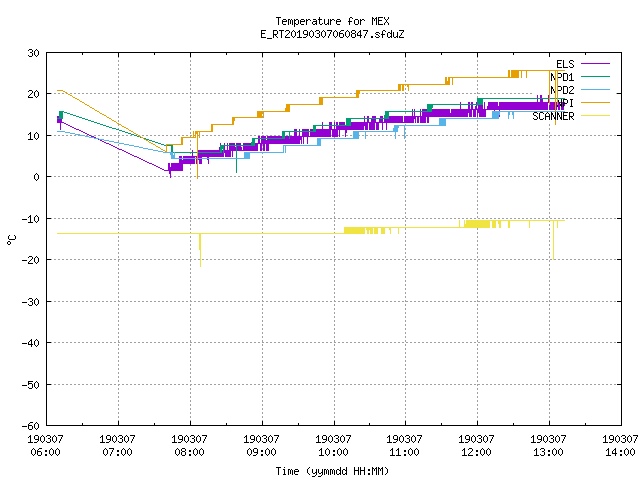Click the 'Time (yymmdd HH:MM)' axis title
Image resolution: width=640 pixels, height=480 pixels.
click(x=332, y=471)
